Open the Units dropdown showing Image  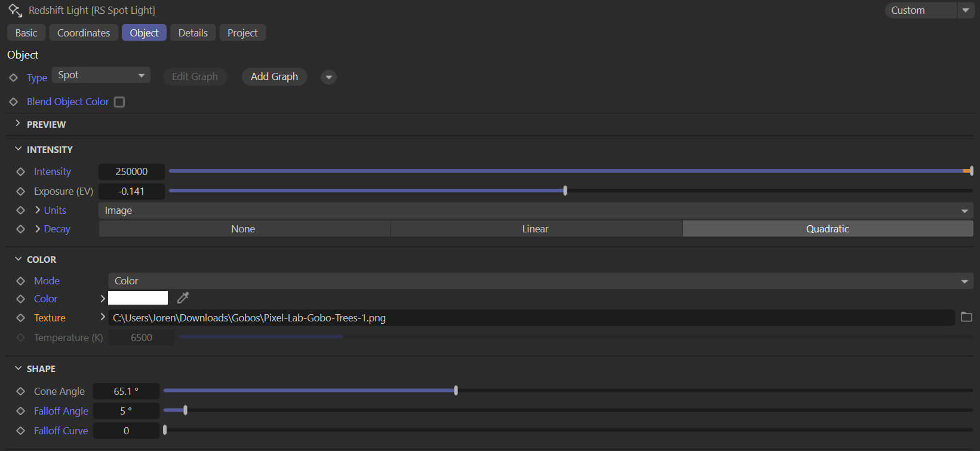[536, 210]
